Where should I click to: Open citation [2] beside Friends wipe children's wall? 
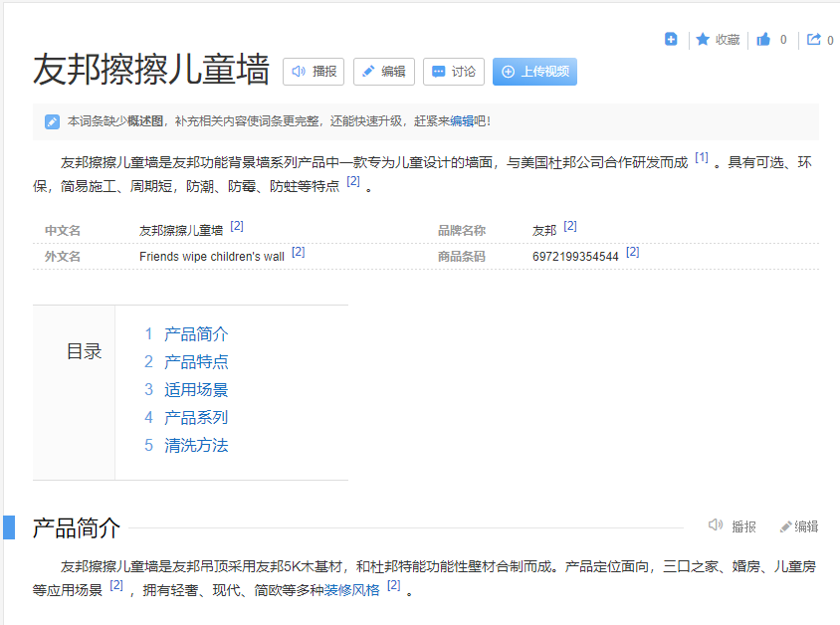pos(298,252)
